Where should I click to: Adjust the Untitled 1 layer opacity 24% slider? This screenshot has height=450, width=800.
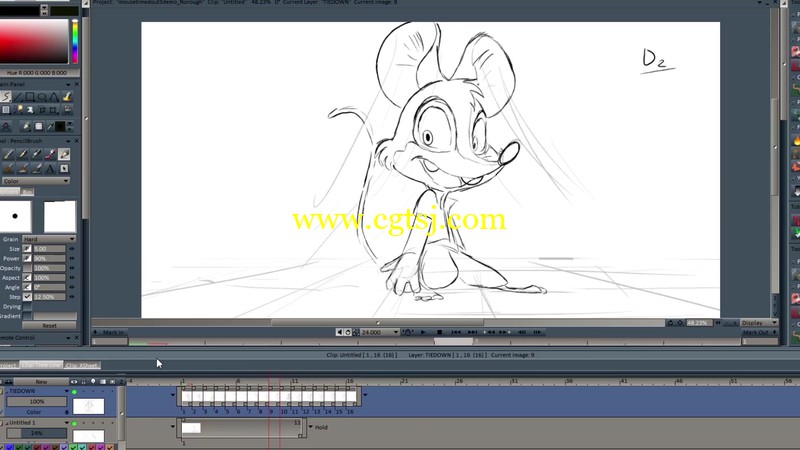[x=36, y=433]
